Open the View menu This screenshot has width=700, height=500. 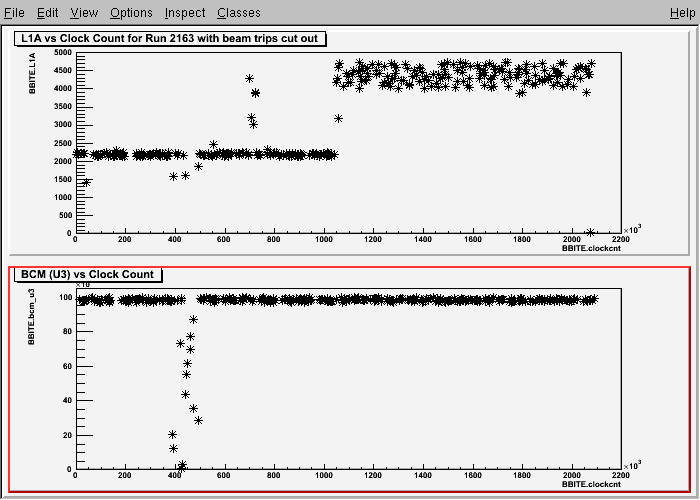click(x=84, y=13)
